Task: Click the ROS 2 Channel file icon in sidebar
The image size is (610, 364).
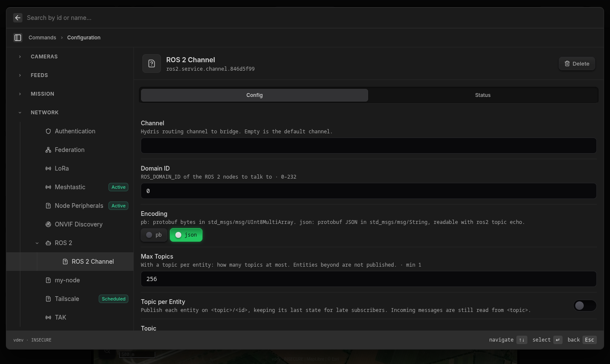Action: click(65, 262)
